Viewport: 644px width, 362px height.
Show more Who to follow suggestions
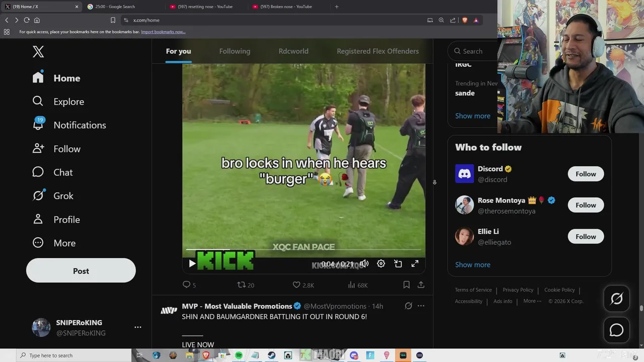(472, 264)
